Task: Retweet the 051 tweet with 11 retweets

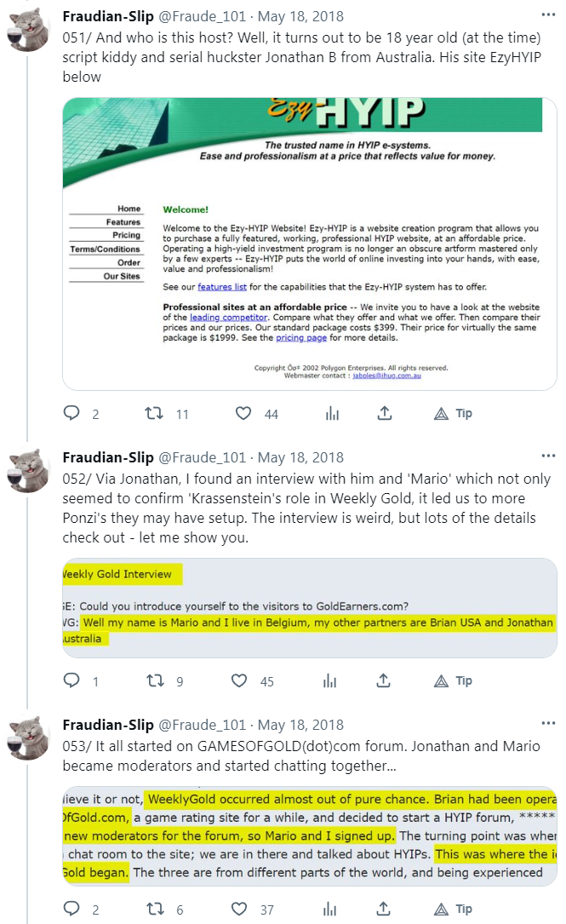Action: (x=154, y=413)
